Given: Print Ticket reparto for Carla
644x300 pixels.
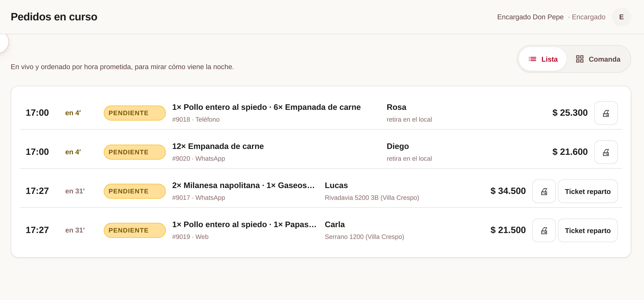Looking at the screenshot, I should click(x=588, y=230).
